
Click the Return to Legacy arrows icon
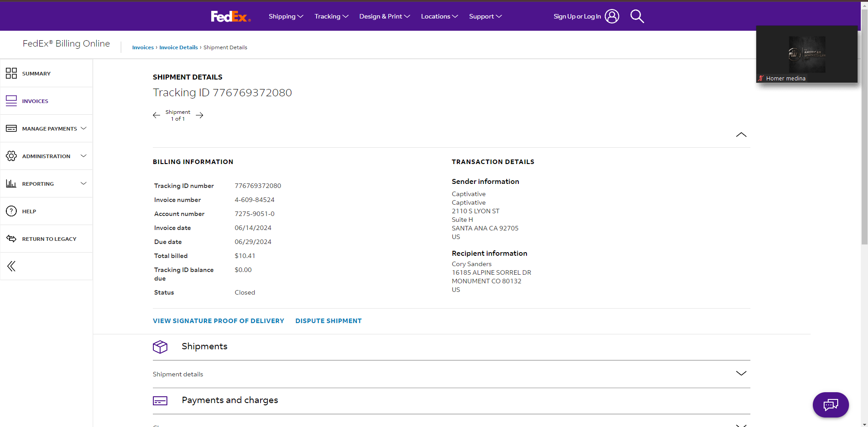[11, 239]
